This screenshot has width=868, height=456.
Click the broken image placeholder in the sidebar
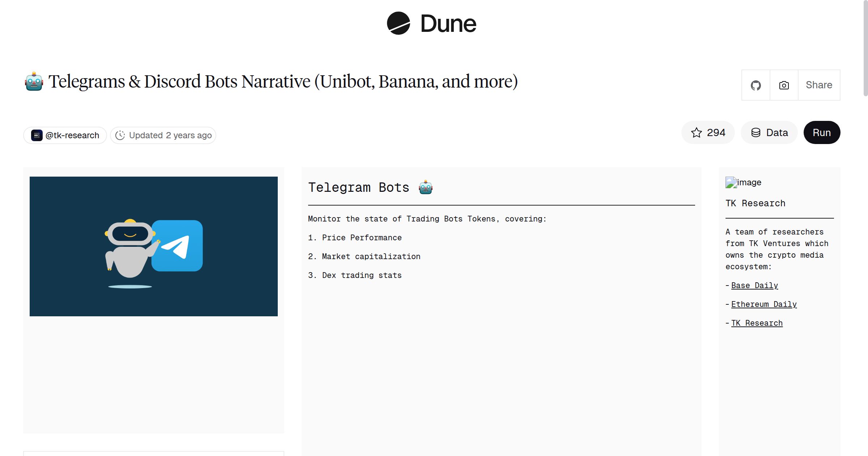(x=731, y=182)
